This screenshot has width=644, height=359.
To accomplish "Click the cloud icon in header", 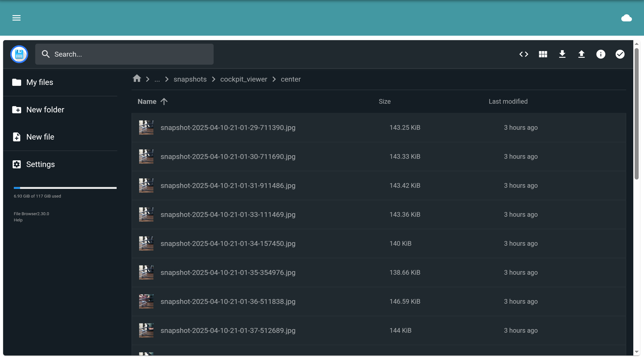I will [x=626, y=18].
